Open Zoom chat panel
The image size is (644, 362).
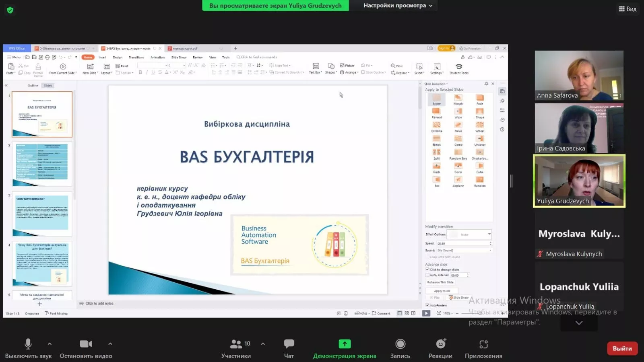[x=289, y=347]
